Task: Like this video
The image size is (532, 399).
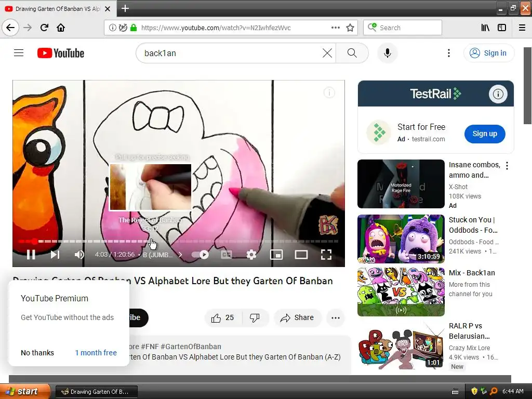Action: 222,317
